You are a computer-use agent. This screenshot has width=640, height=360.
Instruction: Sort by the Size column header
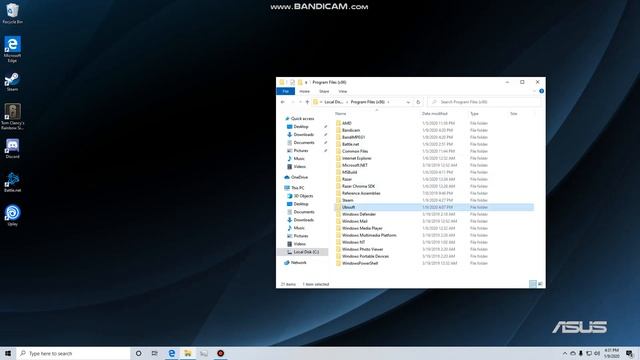pos(513,113)
